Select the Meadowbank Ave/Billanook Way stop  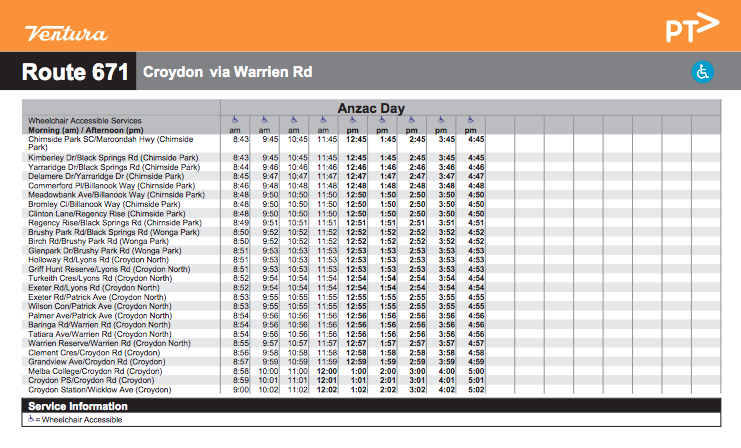tap(116, 195)
